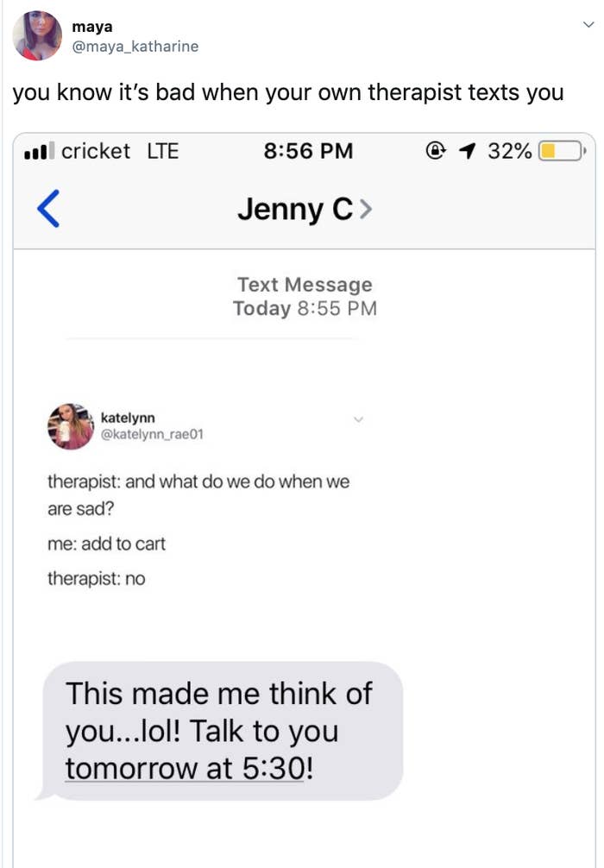Screen dimensions: 604x868
Task: Click the "Text Message Today 8:55 PM" timestamp
Action: [x=305, y=297]
